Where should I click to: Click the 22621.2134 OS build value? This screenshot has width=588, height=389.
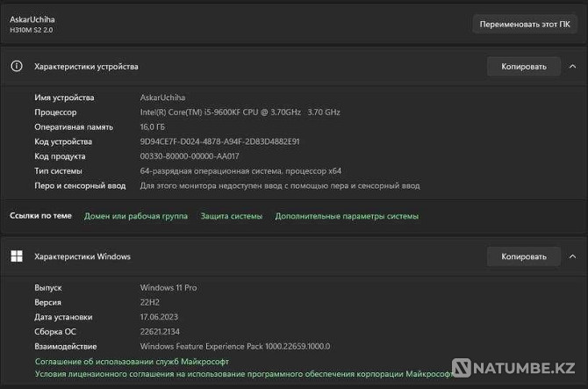160,332
